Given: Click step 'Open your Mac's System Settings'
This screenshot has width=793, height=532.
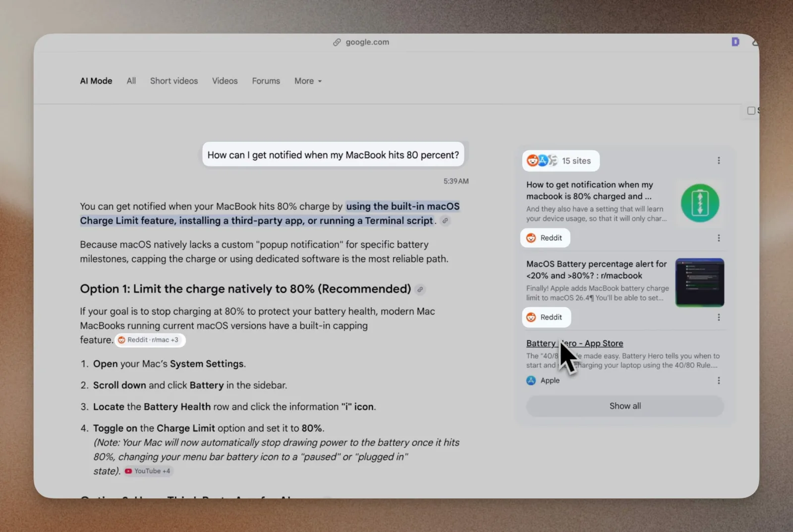Looking at the screenshot, I should click(170, 364).
